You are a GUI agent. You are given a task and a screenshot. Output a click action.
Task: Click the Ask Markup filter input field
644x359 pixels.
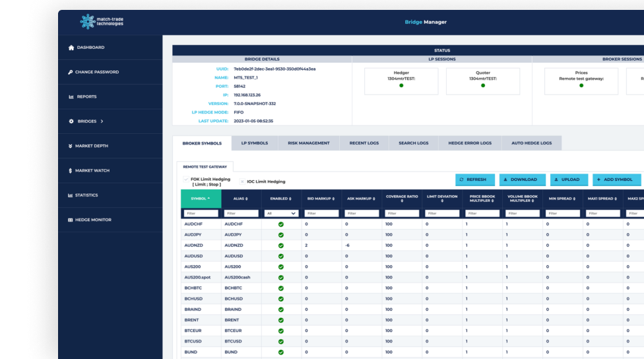[x=362, y=214]
